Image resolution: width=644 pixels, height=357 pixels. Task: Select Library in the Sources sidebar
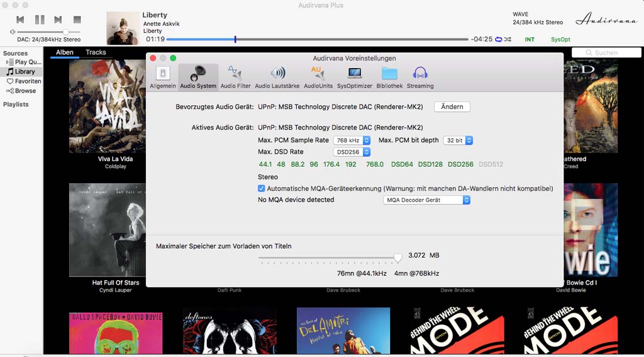point(21,72)
